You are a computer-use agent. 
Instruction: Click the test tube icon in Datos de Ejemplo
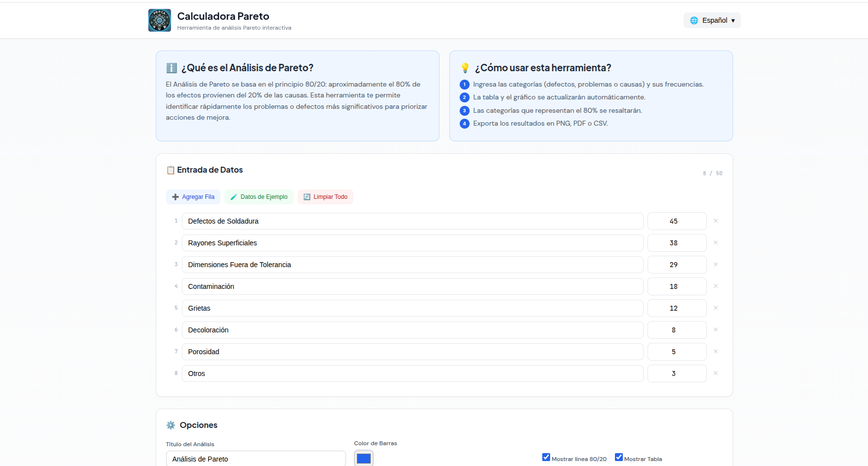coord(234,197)
